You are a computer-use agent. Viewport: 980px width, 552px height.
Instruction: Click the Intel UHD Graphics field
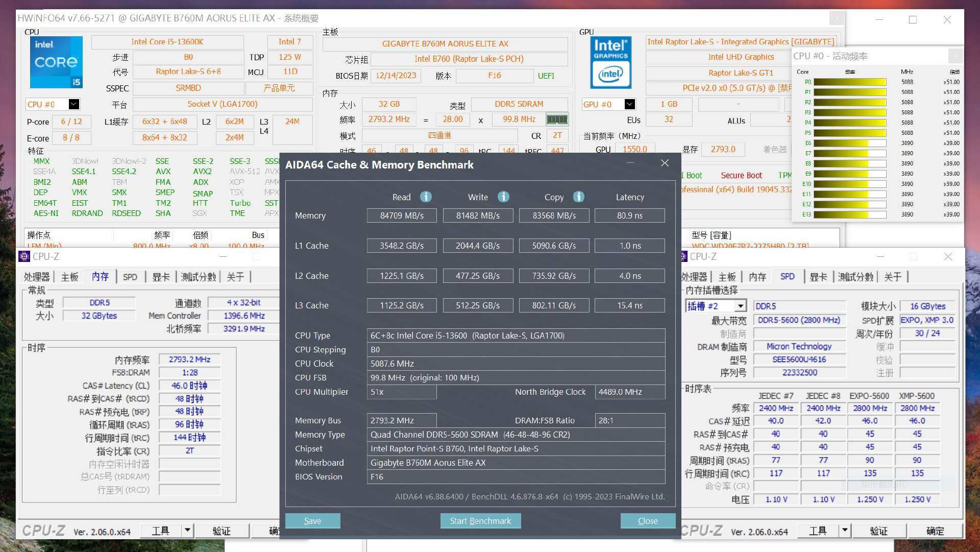741,57
